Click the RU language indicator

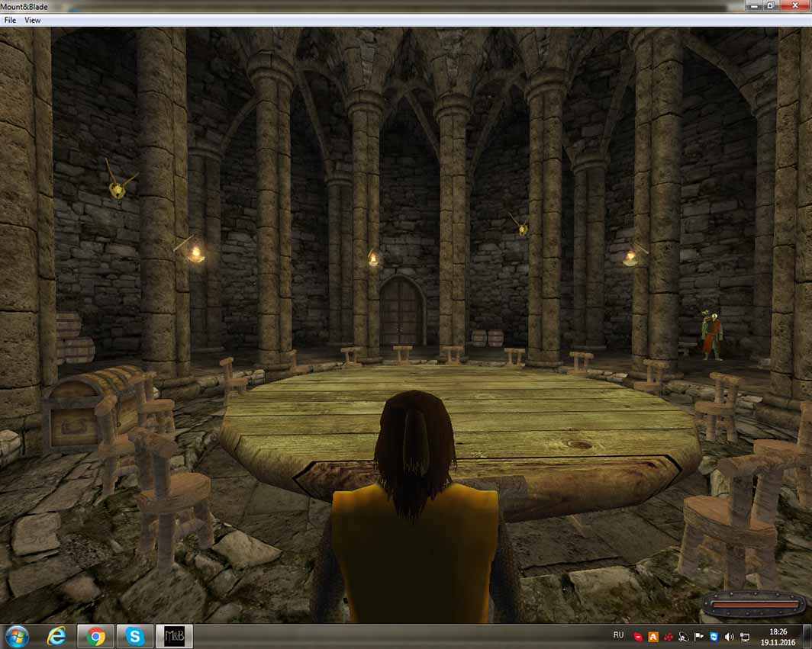coord(618,635)
